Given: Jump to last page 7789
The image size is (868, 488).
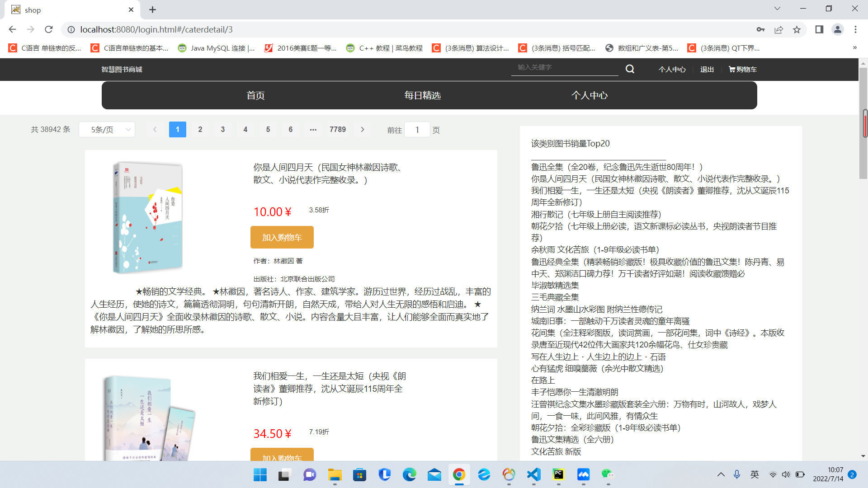Looking at the screenshot, I should click(x=338, y=130).
